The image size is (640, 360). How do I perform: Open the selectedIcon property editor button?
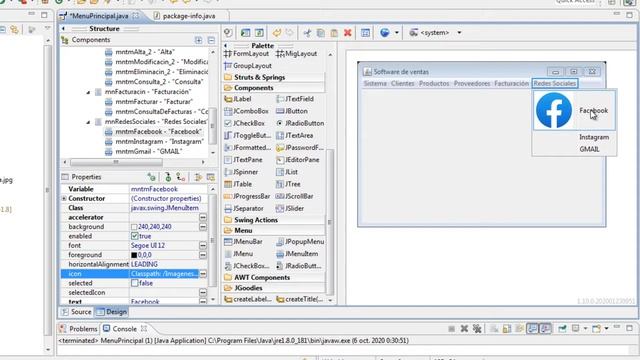[x=203, y=292]
